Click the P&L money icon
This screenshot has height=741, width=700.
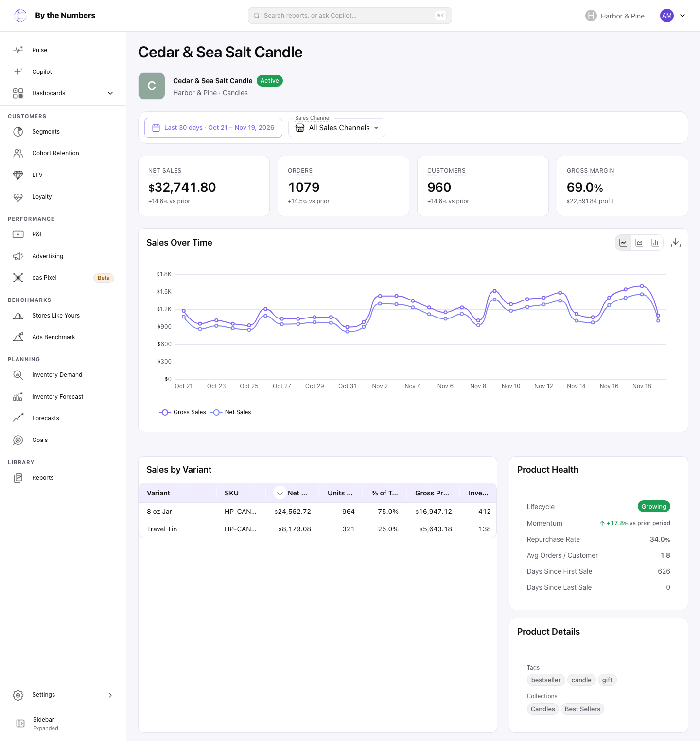18,234
